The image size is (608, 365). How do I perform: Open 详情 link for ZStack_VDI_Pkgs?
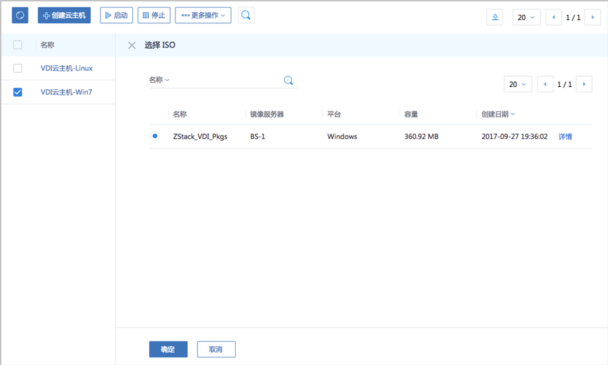pos(565,137)
